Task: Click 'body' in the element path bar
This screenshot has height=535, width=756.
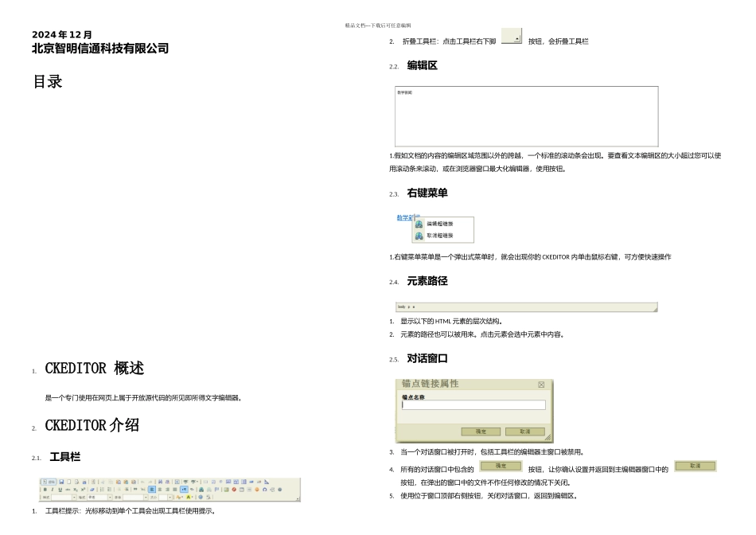Action: (x=401, y=307)
